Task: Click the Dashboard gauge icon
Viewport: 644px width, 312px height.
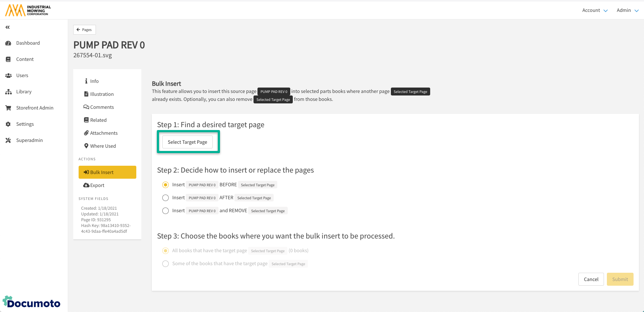Action: [x=8, y=43]
